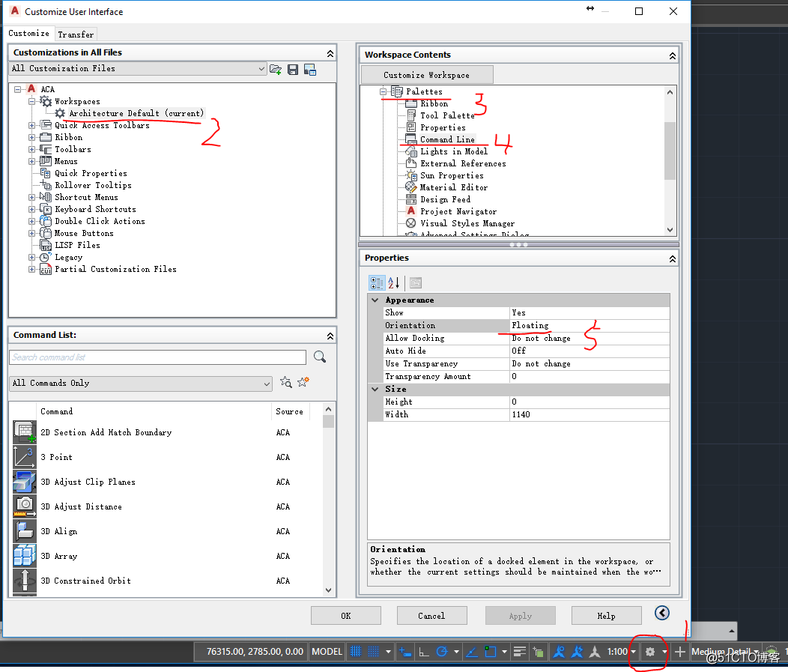Select Command Line palette item
Viewport: 788px width, 672px height.
[x=447, y=140]
